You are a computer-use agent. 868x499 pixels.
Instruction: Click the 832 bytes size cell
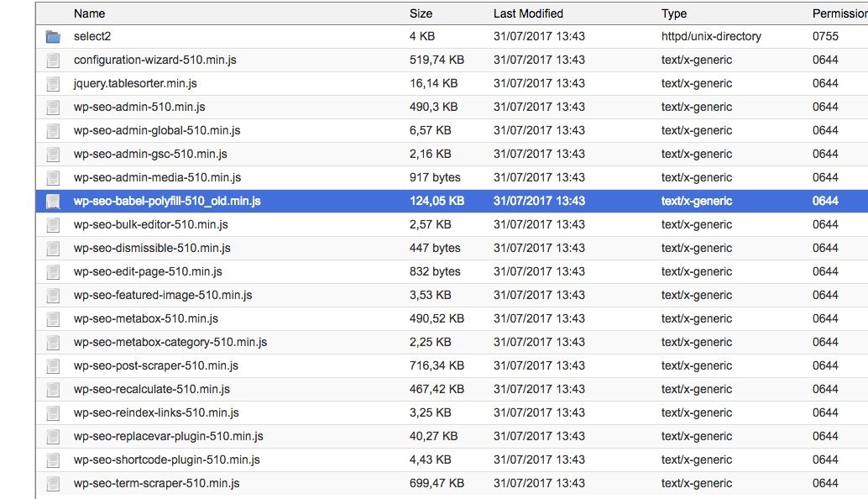(x=435, y=272)
